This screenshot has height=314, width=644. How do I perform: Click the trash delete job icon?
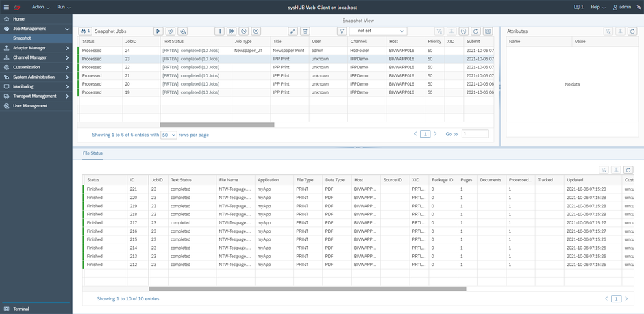[305, 31]
